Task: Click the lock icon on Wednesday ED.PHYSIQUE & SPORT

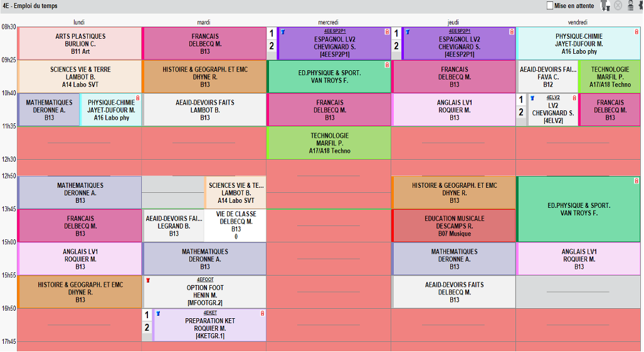Action: [387, 65]
